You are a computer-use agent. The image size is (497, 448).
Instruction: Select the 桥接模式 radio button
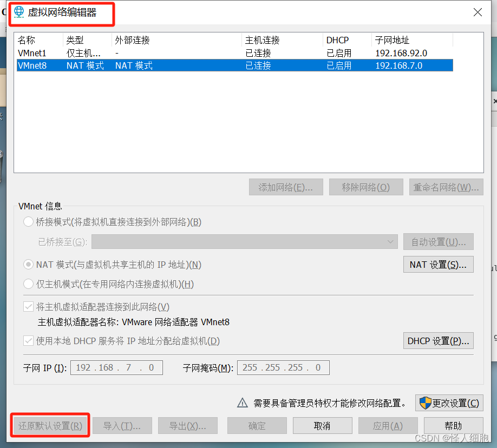[x=28, y=221]
